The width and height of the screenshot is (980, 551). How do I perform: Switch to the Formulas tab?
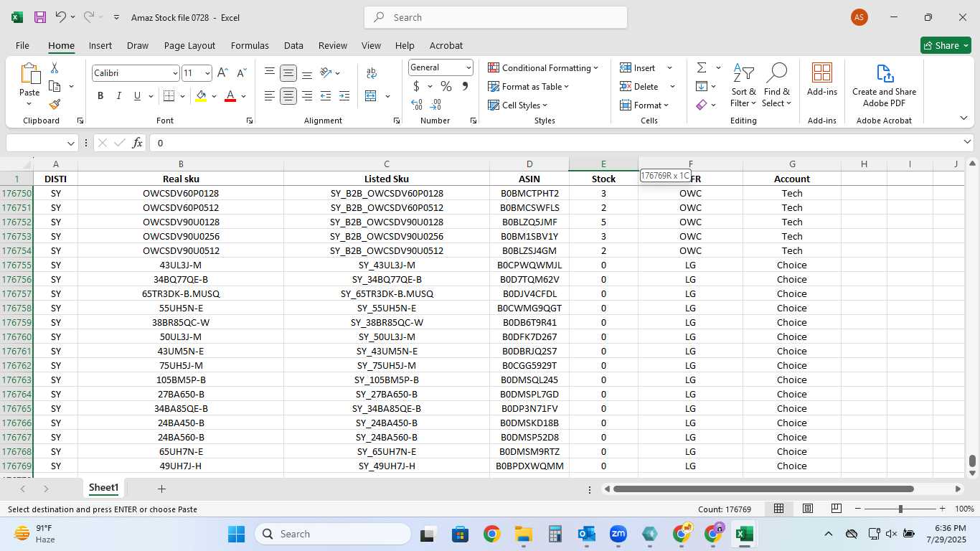[x=250, y=45]
